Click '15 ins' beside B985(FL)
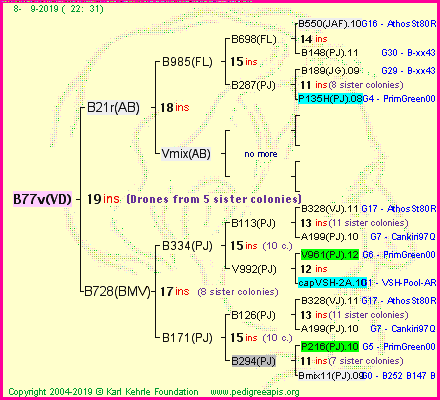 tap(244, 62)
